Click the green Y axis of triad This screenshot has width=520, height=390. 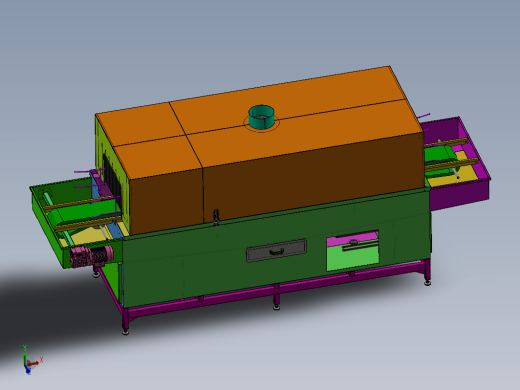click(25, 357)
